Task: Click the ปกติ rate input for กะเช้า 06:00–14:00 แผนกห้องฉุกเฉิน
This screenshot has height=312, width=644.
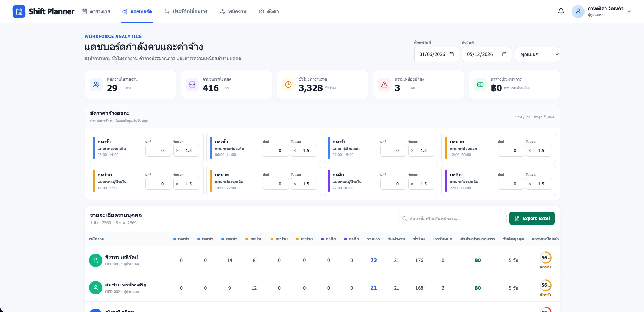Action: tap(158, 151)
